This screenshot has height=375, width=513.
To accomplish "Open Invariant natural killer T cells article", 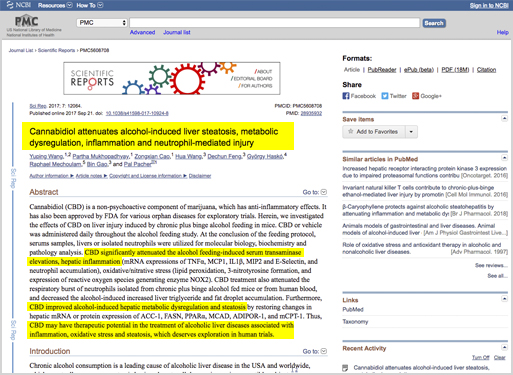I will (425, 191).
